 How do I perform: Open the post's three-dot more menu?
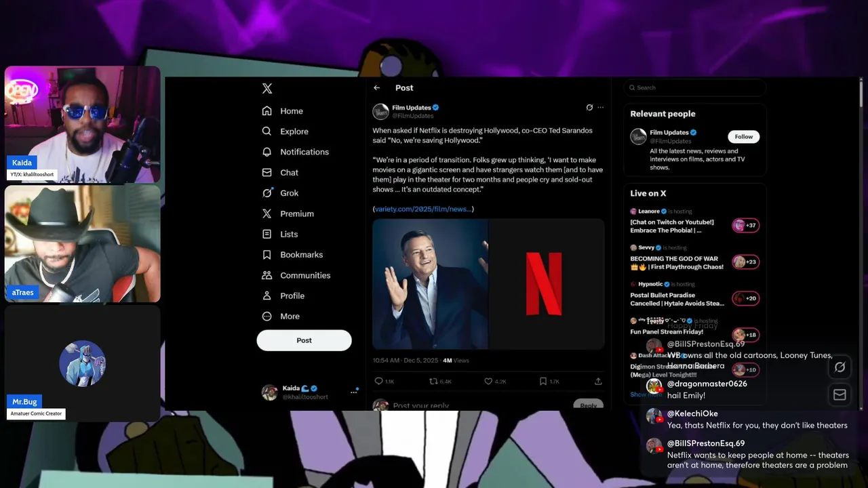pos(600,107)
